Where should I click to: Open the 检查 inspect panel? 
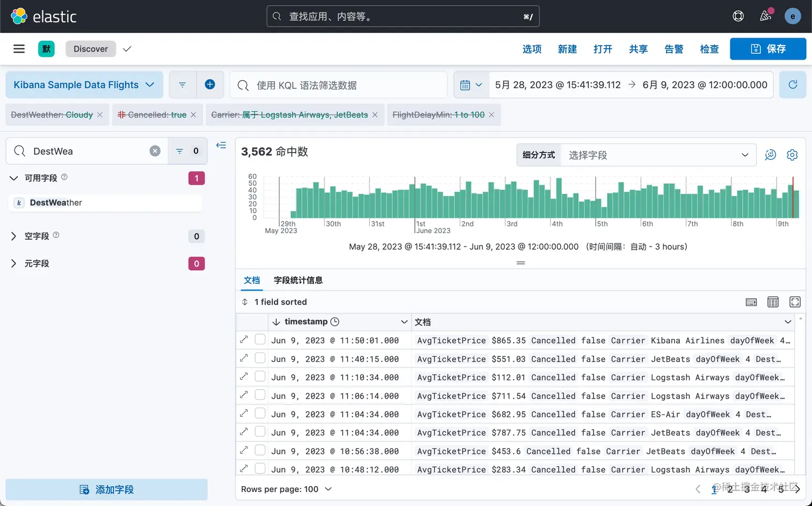coord(709,49)
